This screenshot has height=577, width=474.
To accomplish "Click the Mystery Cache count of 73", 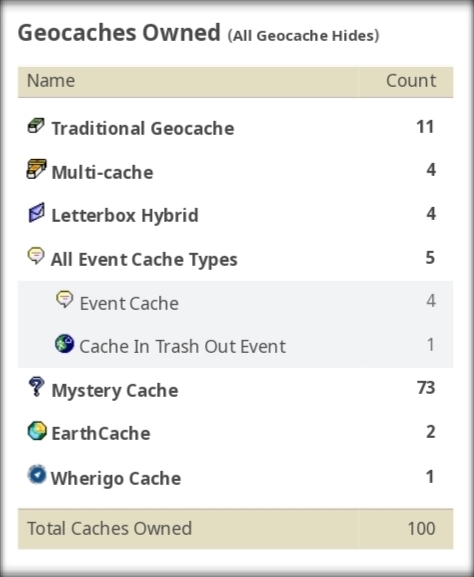I will (426, 388).
